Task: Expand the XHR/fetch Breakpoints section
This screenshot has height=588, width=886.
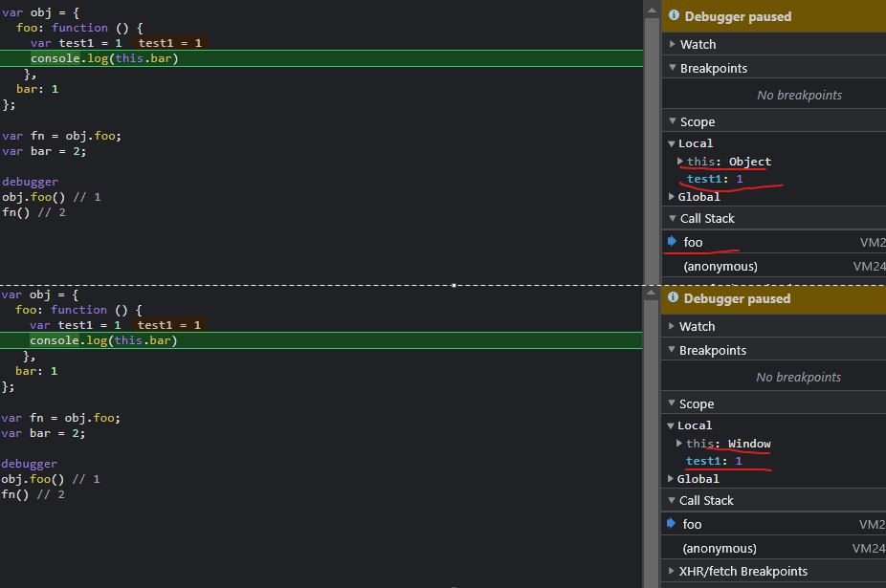Action: pos(672,572)
